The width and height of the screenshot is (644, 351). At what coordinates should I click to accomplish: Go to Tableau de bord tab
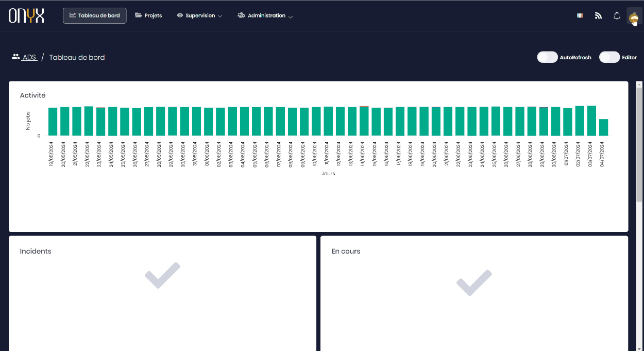pos(95,15)
